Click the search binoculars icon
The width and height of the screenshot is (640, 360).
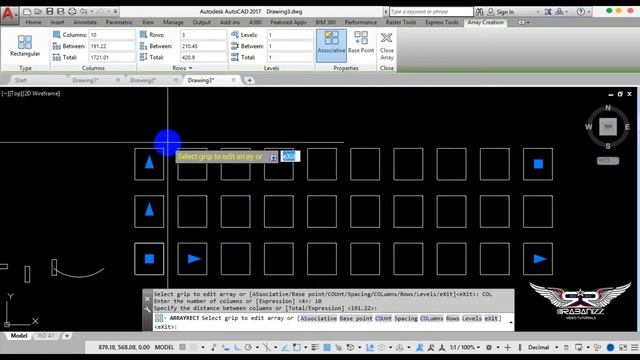tap(480, 12)
